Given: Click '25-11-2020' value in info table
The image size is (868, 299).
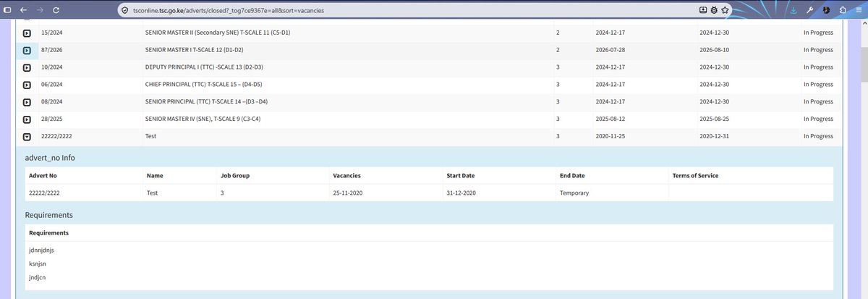Looking at the screenshot, I should click(x=349, y=193).
